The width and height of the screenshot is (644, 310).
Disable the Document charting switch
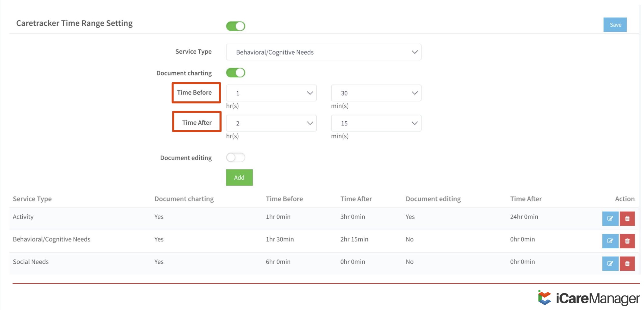point(236,73)
